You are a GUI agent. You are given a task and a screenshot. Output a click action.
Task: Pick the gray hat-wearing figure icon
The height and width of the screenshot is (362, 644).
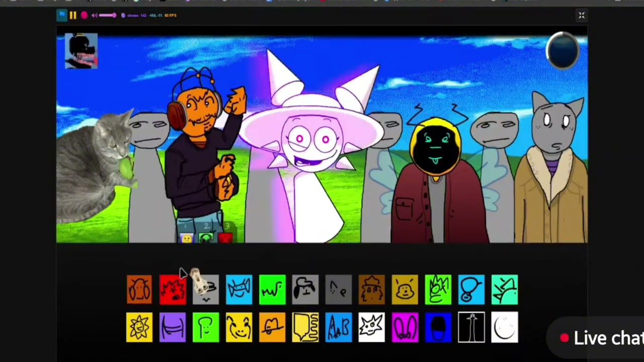click(x=305, y=290)
